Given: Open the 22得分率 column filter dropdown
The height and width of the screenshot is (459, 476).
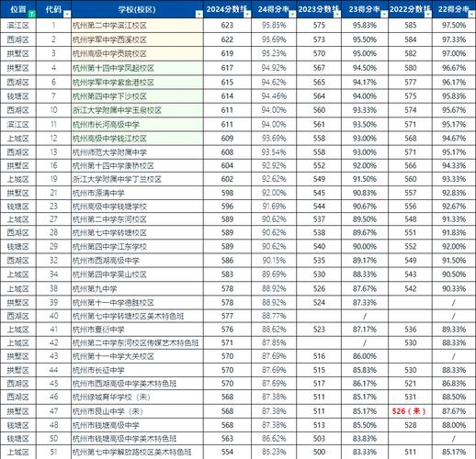Looking at the screenshot, I should [x=472, y=14].
